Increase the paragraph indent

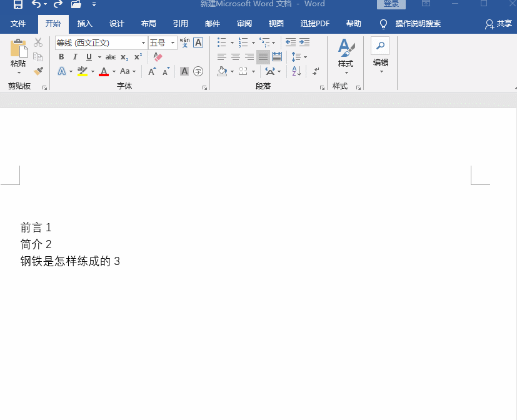(x=304, y=42)
